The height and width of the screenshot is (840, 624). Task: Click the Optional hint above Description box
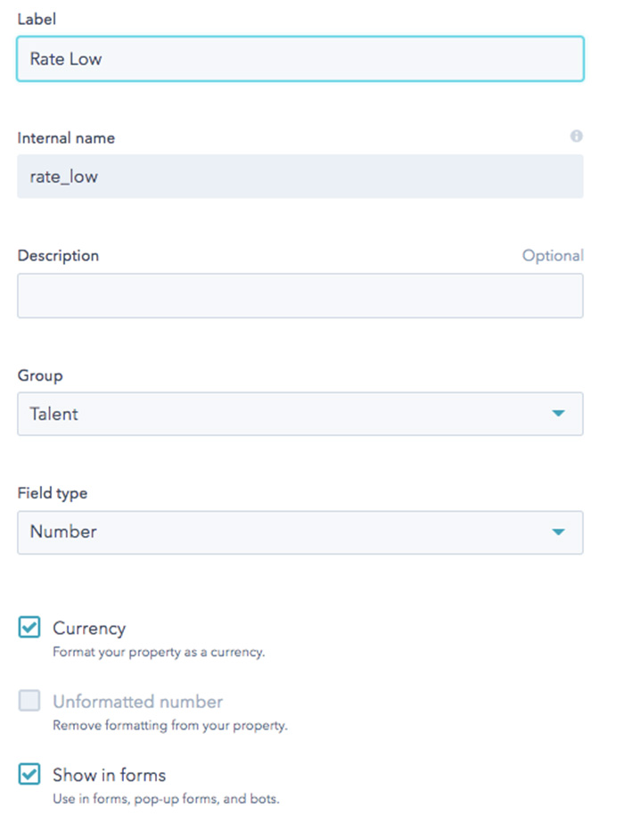(x=553, y=256)
